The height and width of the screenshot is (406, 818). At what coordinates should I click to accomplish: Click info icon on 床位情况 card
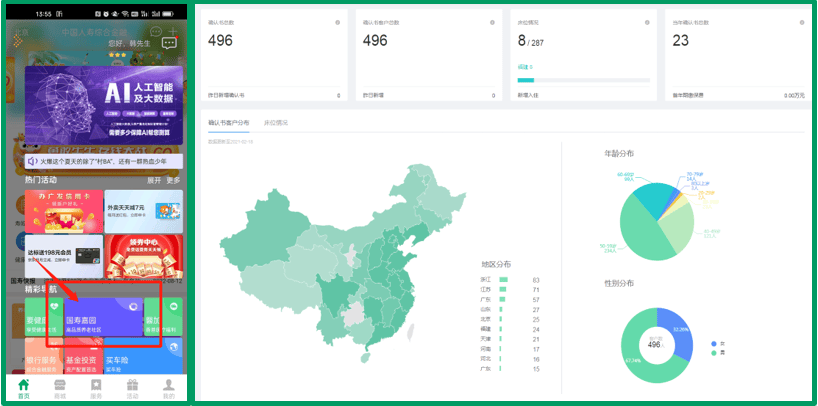[x=646, y=22]
